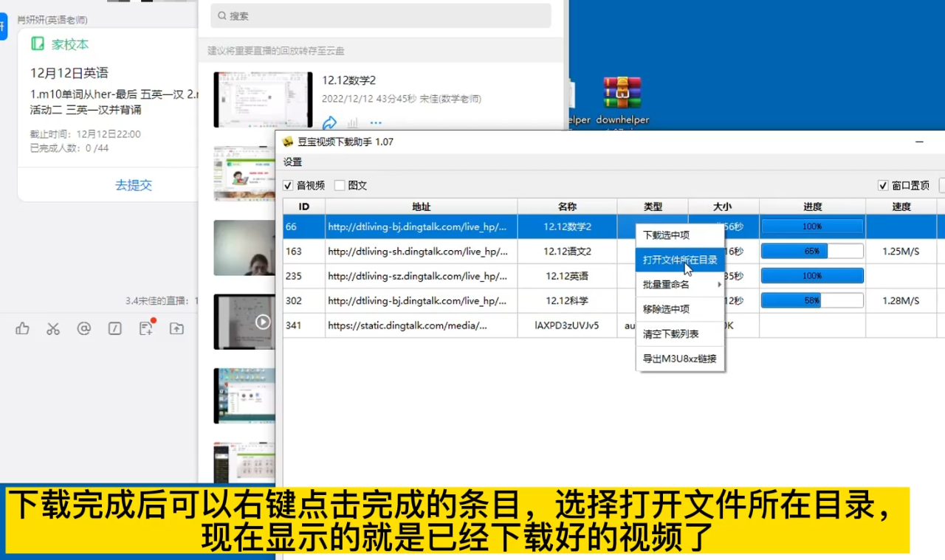This screenshot has height=560, width=945.
Task: Open the three-dot more options for 12.12数学2
Action: 376,122
